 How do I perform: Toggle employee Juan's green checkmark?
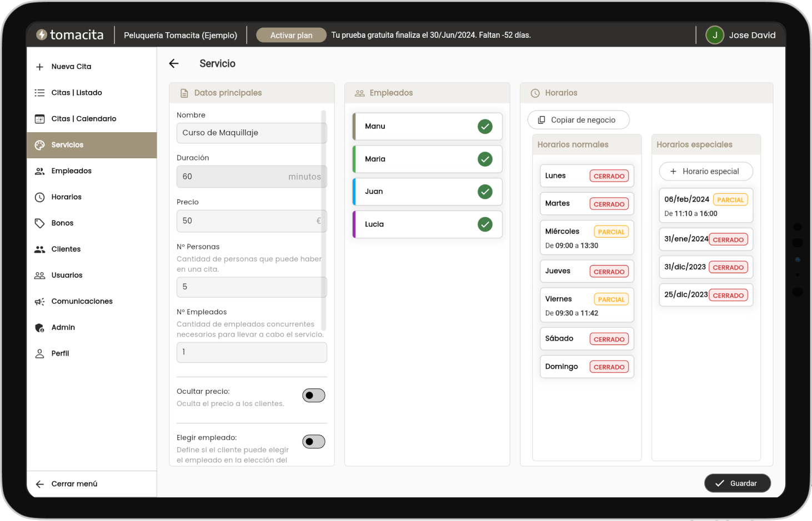coord(485,192)
